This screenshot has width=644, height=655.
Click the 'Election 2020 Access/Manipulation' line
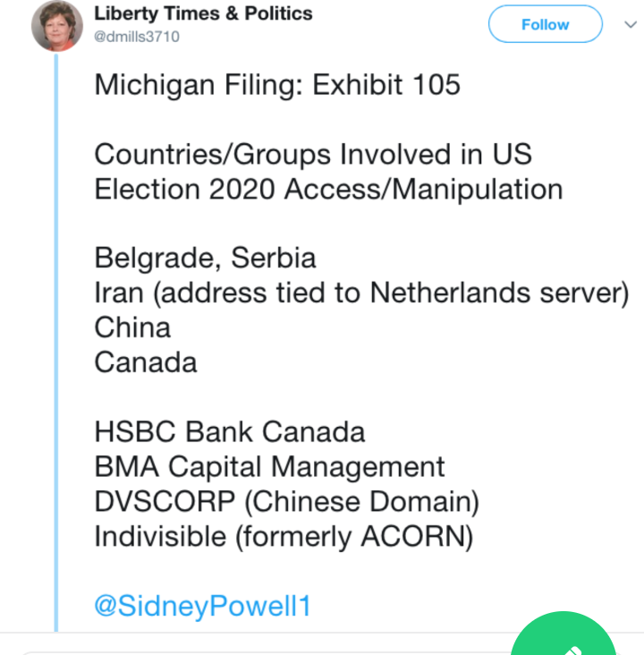click(328, 190)
